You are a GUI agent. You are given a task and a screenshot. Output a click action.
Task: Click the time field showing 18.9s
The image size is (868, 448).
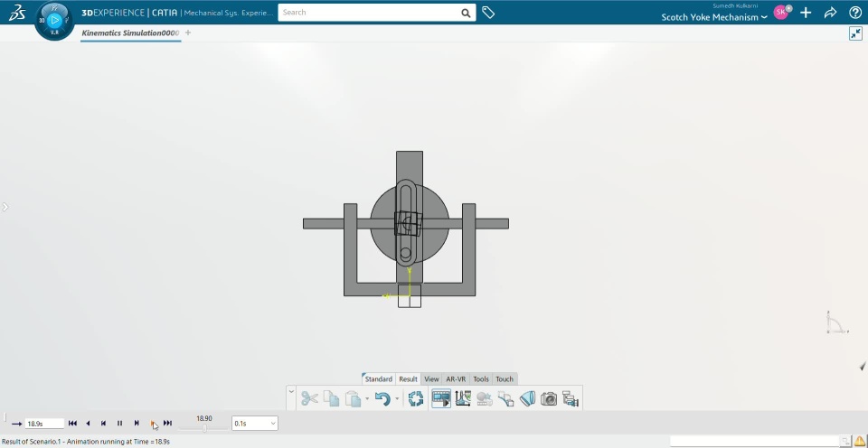tap(44, 424)
